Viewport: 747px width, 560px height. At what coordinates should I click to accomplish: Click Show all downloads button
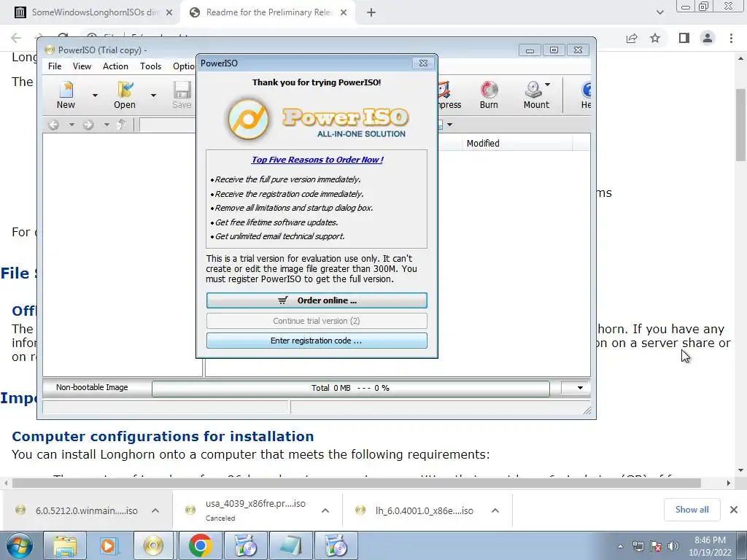point(692,510)
